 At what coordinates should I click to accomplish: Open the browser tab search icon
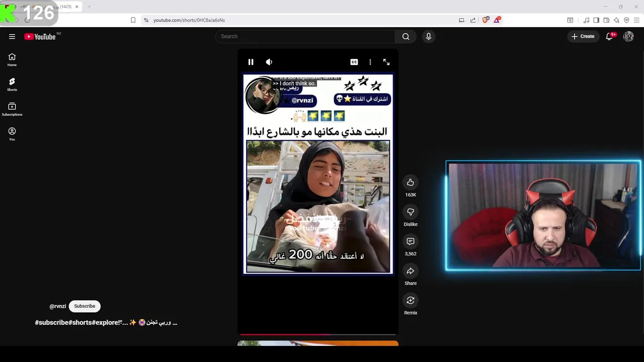tap(570, 20)
